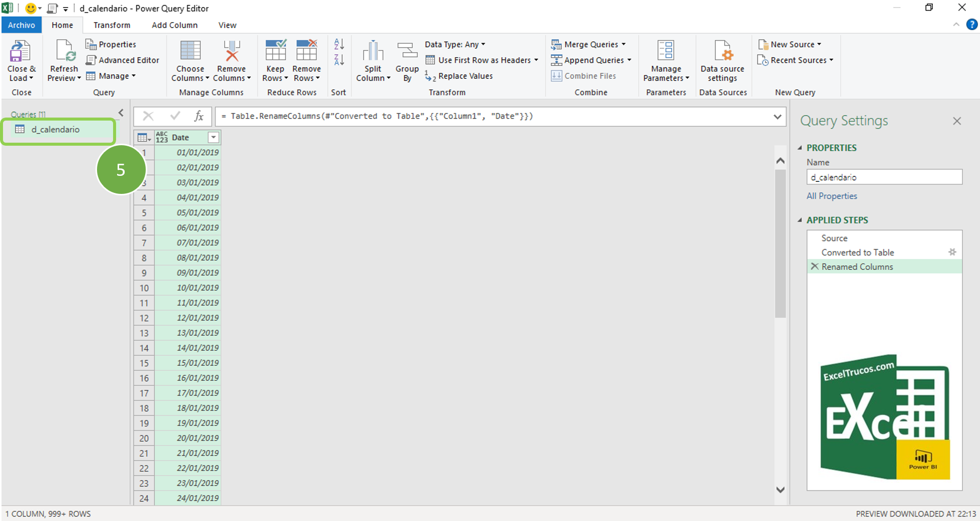Click the Remove Columns icon
The width and height of the screenshot is (980, 521).
tap(231, 52)
